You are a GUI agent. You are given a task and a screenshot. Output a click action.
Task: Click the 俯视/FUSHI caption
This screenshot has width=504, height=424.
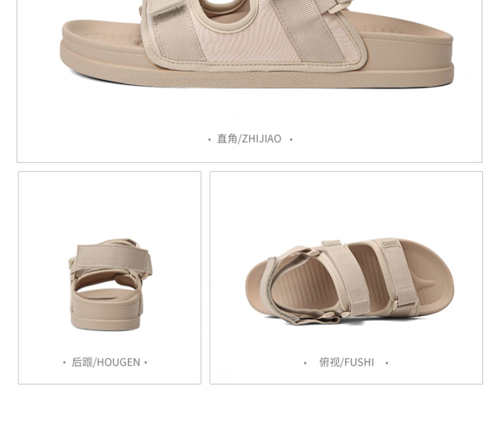pyautogui.click(x=346, y=362)
